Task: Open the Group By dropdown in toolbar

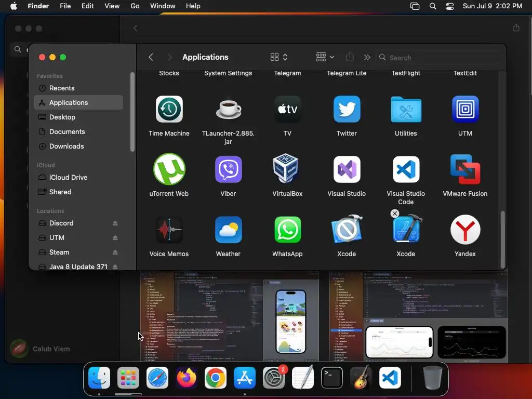Action: point(325,57)
